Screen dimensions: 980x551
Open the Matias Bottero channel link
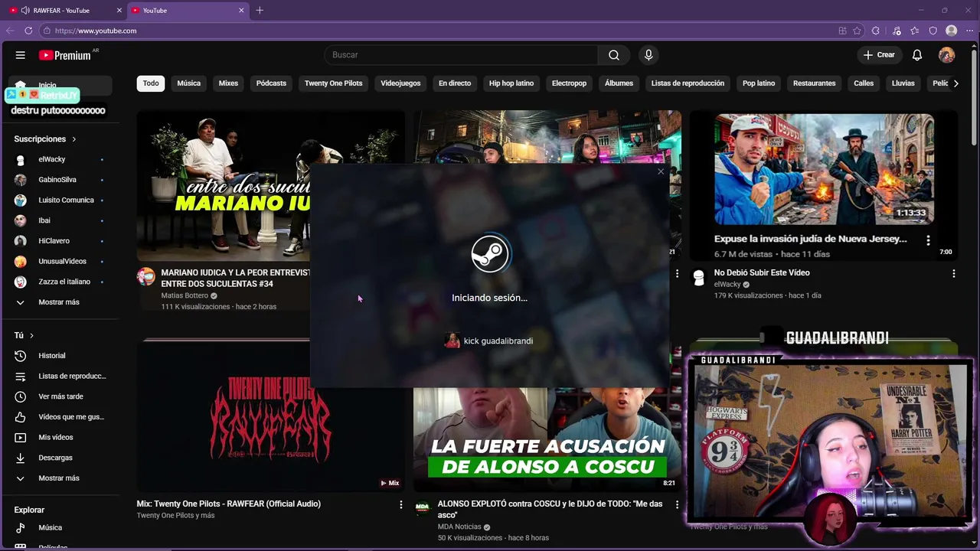coord(185,295)
